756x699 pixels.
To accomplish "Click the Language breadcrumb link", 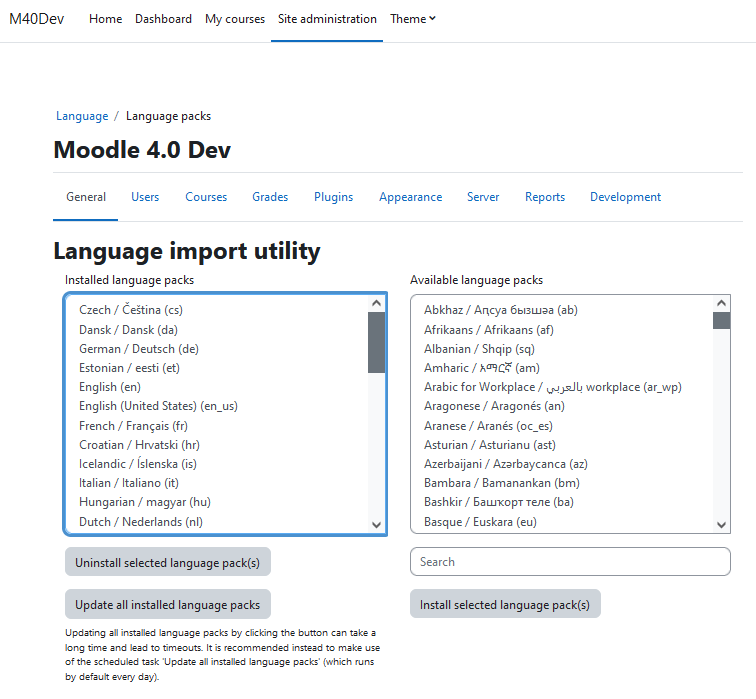I will click(x=82, y=116).
